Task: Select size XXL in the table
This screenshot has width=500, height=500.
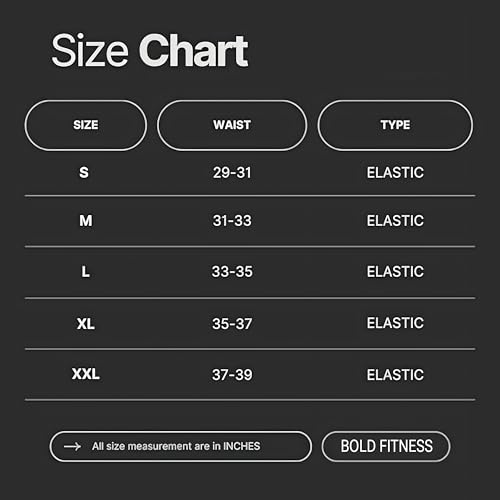Action: pyautogui.click(x=86, y=374)
